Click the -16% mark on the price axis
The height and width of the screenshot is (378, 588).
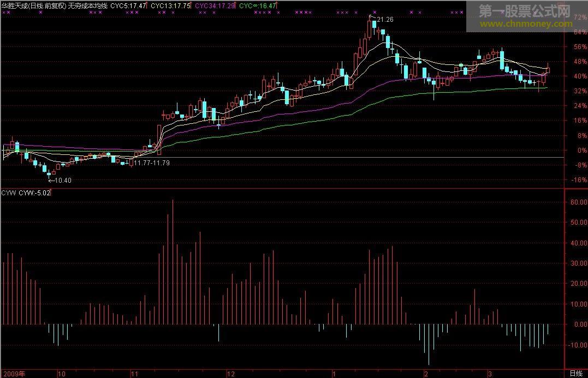(579, 180)
